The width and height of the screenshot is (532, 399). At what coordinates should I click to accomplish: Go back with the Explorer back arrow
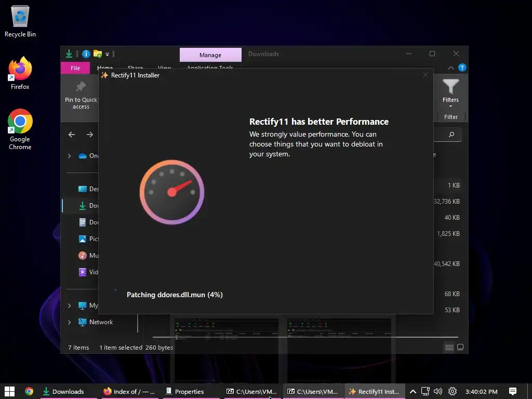(x=72, y=135)
